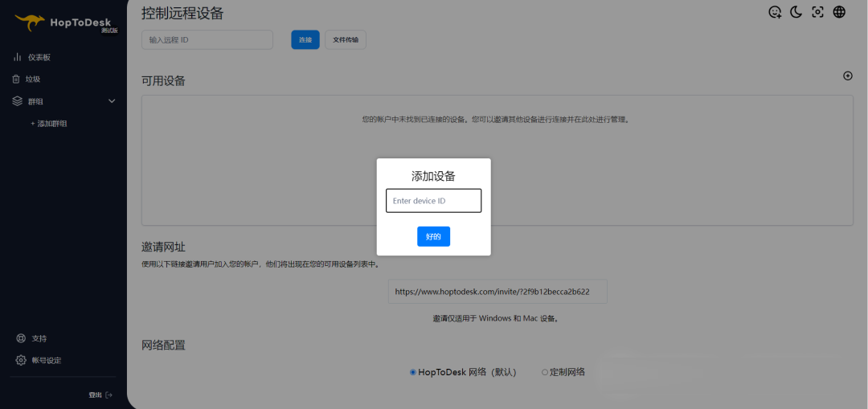The image size is (868, 409).
Task: Click the logout arrow icon
Action: tap(109, 395)
